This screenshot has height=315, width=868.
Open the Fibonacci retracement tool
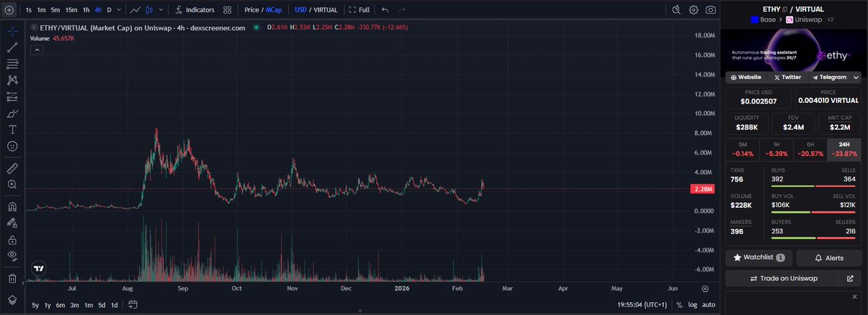[12, 64]
